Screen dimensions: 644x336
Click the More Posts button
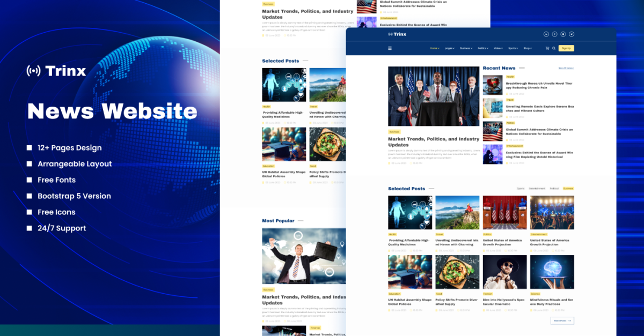[562, 320]
